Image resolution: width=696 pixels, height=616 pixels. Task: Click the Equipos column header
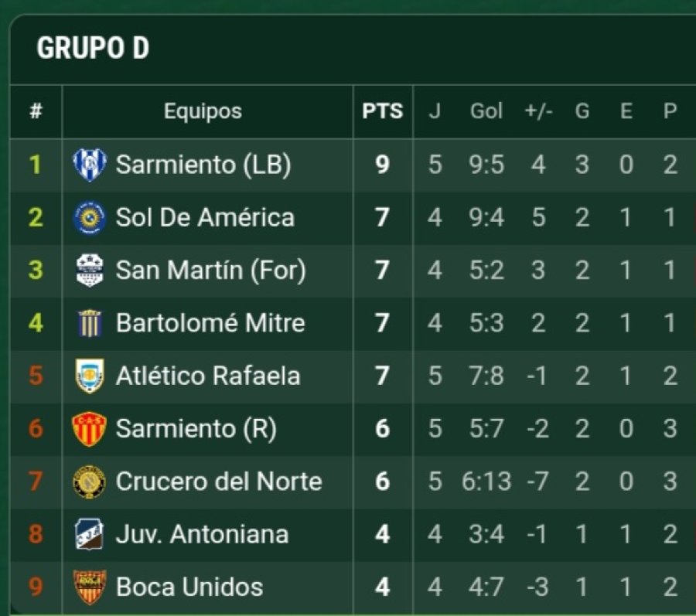tap(203, 111)
